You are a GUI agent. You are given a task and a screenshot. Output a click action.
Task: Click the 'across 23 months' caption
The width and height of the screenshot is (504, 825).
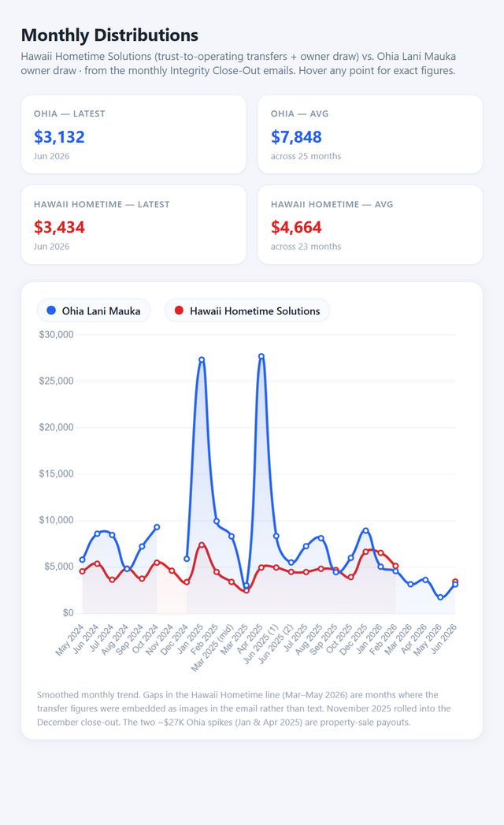coord(306,247)
